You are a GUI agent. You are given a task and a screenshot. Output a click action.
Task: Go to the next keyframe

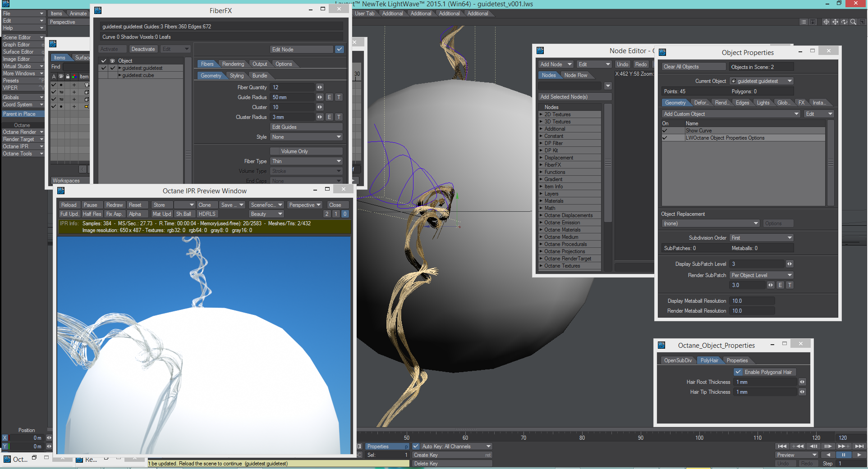pyautogui.click(x=844, y=446)
